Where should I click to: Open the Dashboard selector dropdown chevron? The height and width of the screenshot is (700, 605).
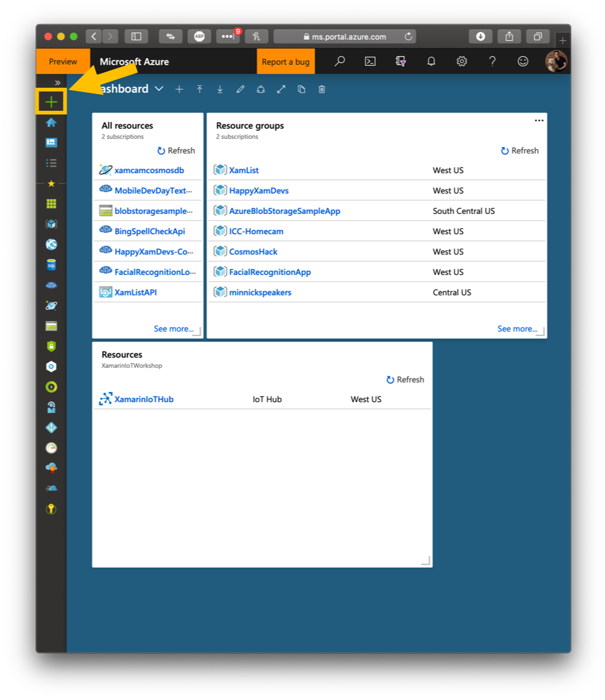tap(159, 89)
